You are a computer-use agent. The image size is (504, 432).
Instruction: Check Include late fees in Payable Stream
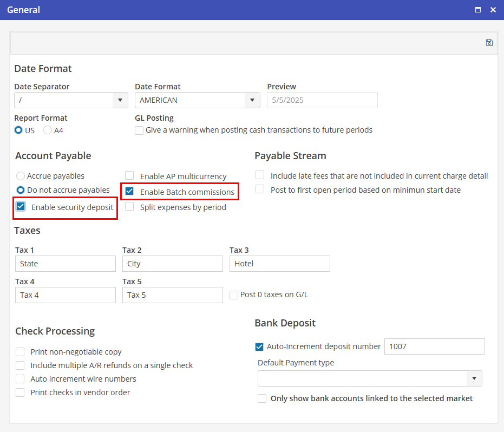click(x=260, y=175)
